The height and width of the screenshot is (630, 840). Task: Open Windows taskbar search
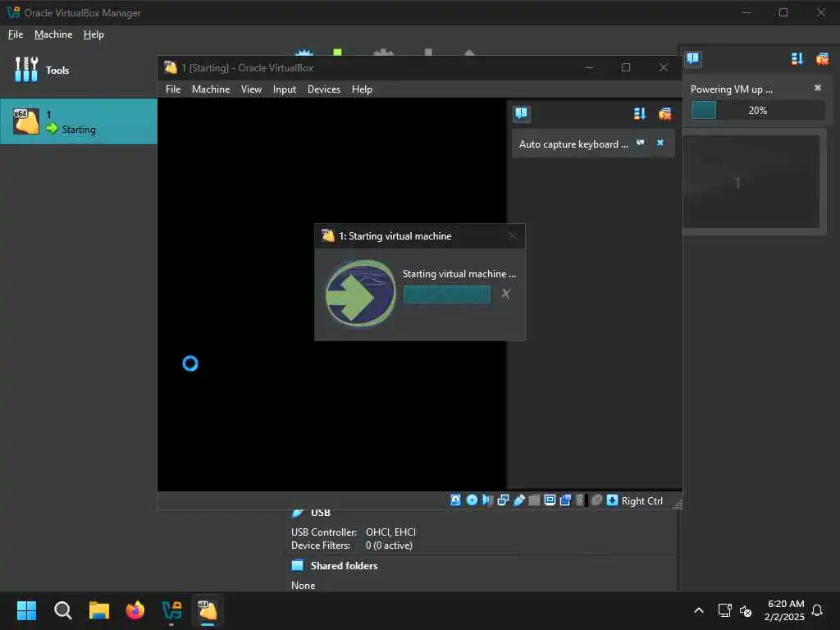pyautogui.click(x=62, y=610)
